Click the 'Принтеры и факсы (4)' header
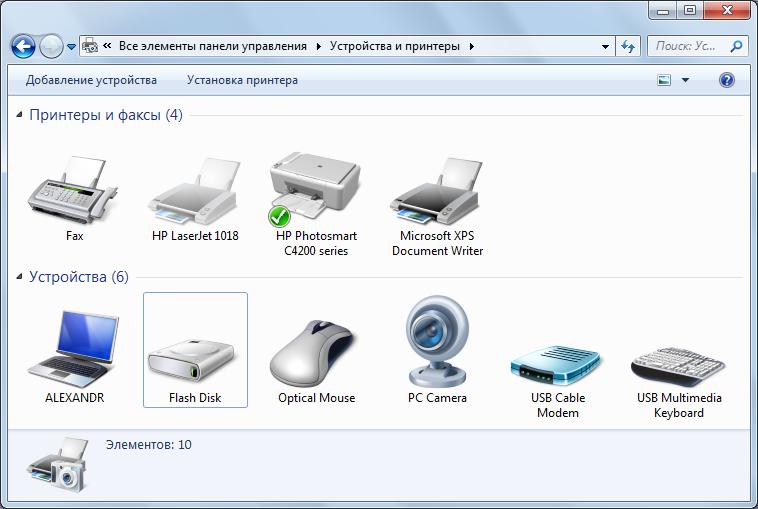This screenshot has width=758, height=509. 106,115
